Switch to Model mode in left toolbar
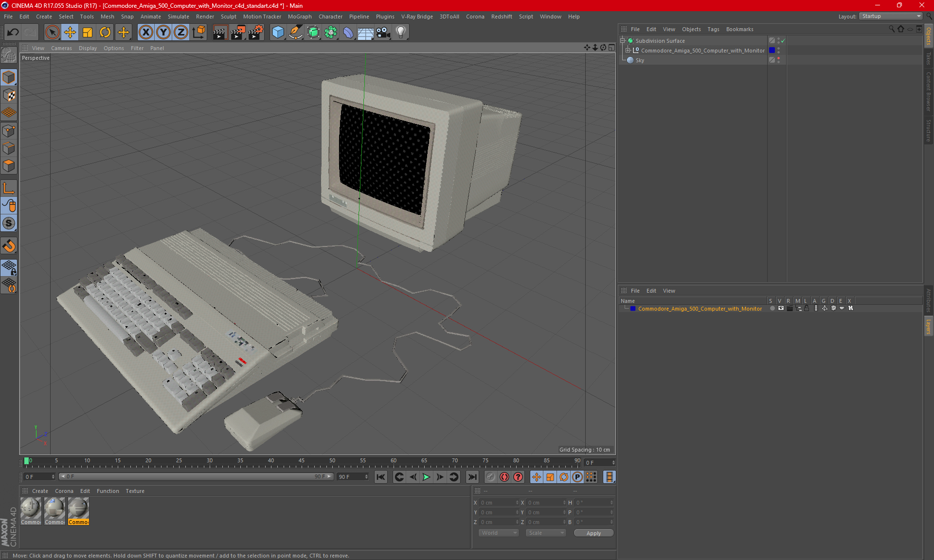 click(9, 78)
